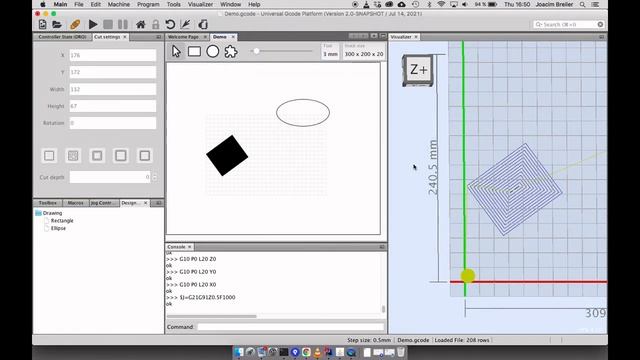
Task: Click the stock size 300 x 200 x 20 button
Action: pos(364,51)
